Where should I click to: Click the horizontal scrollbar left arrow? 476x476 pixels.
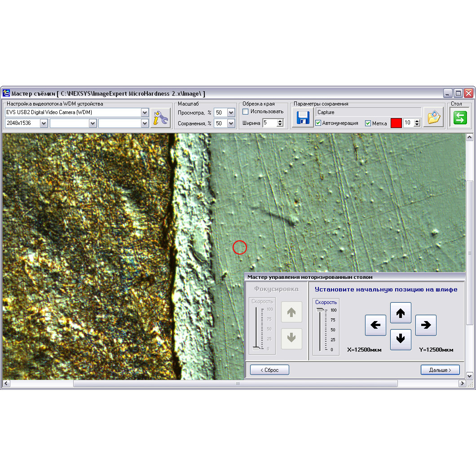point(6,383)
